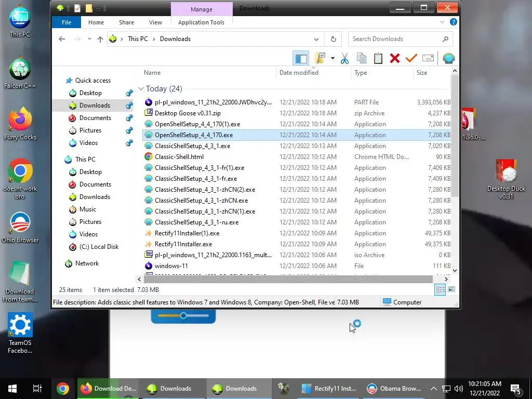Open folder options from the toolbar
The image size is (532, 399).
tap(320, 58)
